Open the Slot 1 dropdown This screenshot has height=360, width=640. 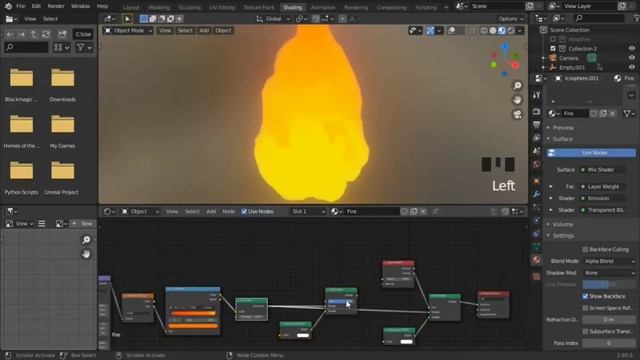309,211
